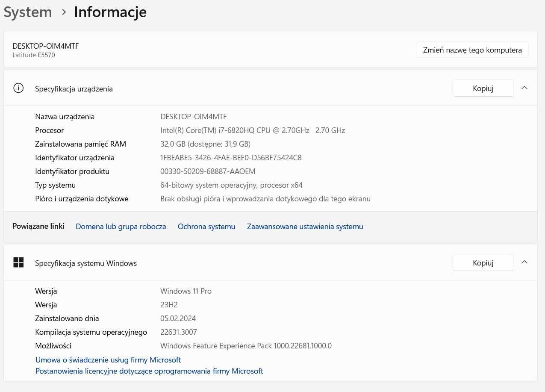This screenshot has height=392, width=545.
Task: Click 64-bitowy system operacyjny value
Action: 231,185
